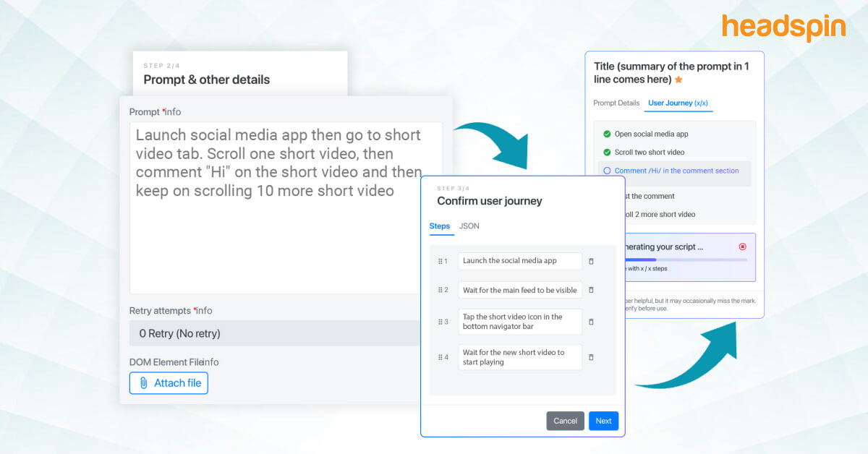868x454 pixels.
Task: Delete step 4 with trash icon
Action: pyautogui.click(x=591, y=357)
